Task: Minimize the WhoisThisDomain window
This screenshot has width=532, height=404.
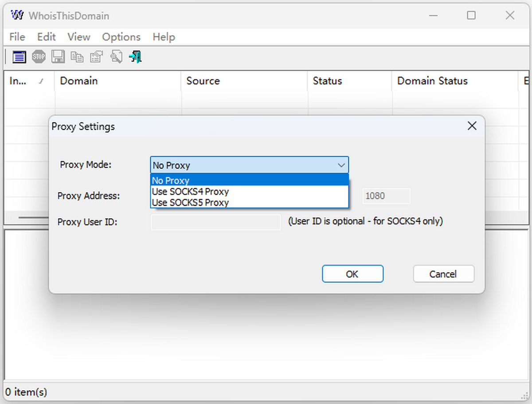Action: tap(433, 16)
